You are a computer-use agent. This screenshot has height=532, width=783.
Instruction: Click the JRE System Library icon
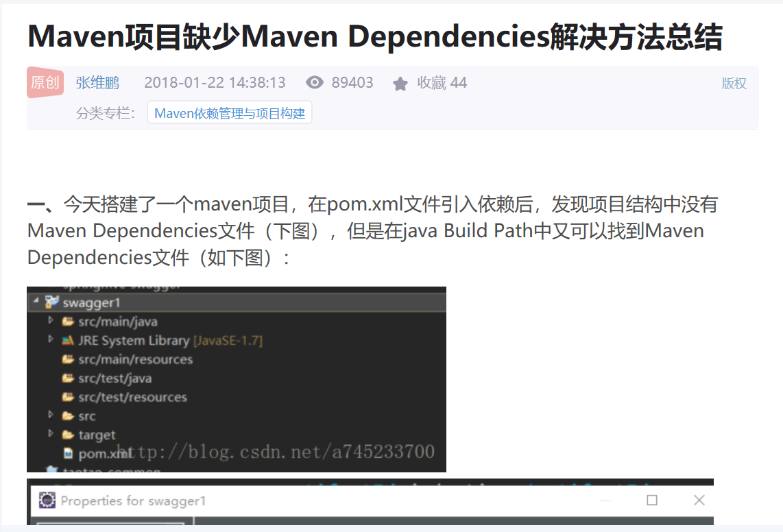point(68,341)
